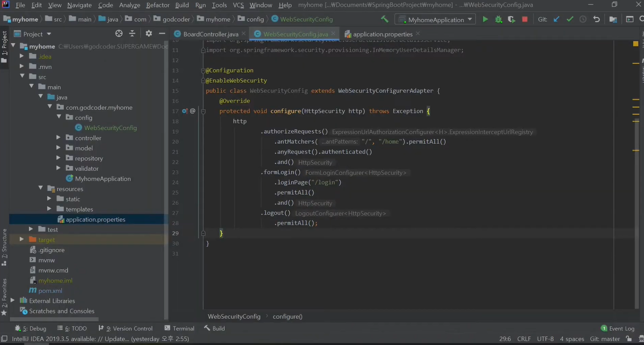Image resolution: width=644 pixels, height=345 pixels.
Task: Build project with the hammer icon
Action: coord(385,19)
